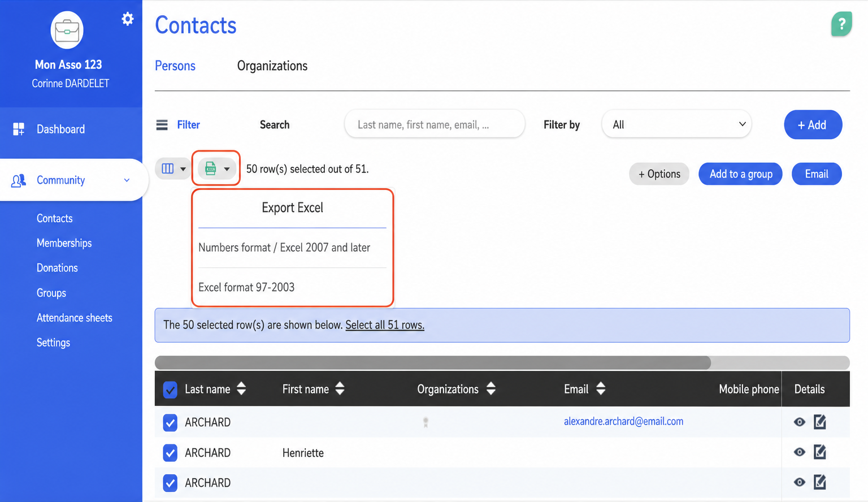Edit the ARCHARD Henriette contact
Image resolution: width=868 pixels, height=502 pixels.
pyautogui.click(x=820, y=452)
